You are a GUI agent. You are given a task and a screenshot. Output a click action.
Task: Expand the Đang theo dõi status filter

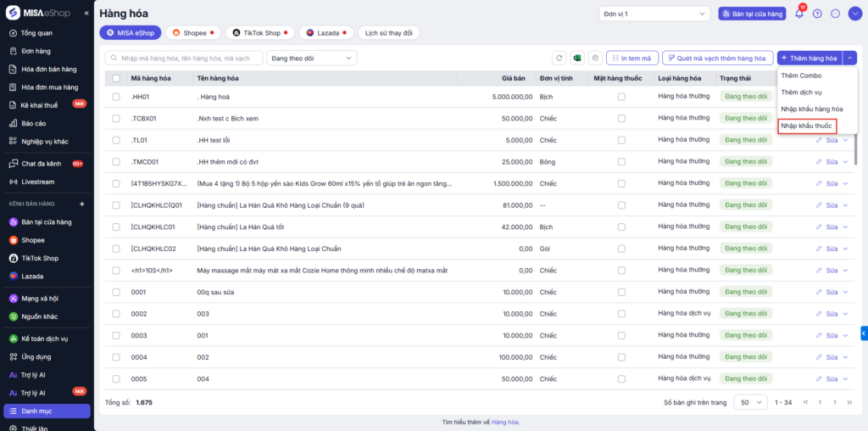click(311, 58)
